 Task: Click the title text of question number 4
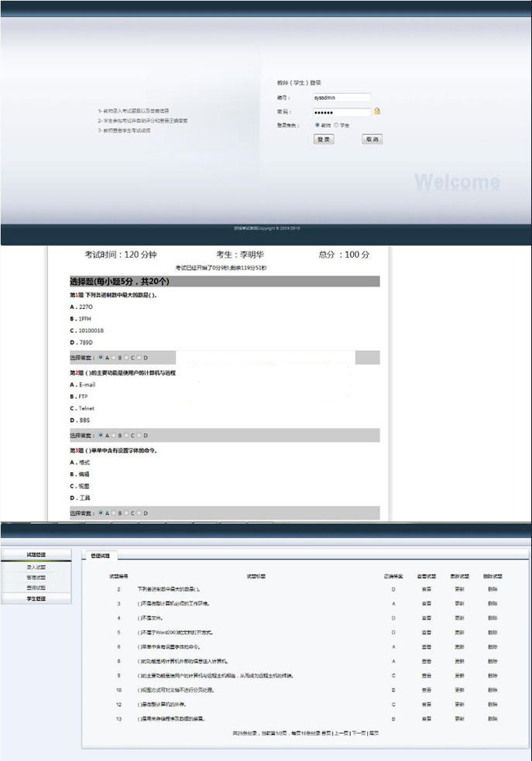point(150,619)
